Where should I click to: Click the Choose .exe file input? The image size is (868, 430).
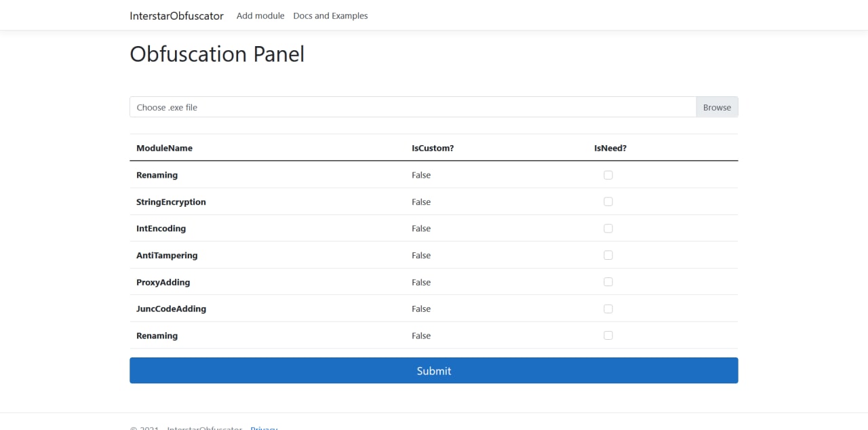(x=413, y=107)
